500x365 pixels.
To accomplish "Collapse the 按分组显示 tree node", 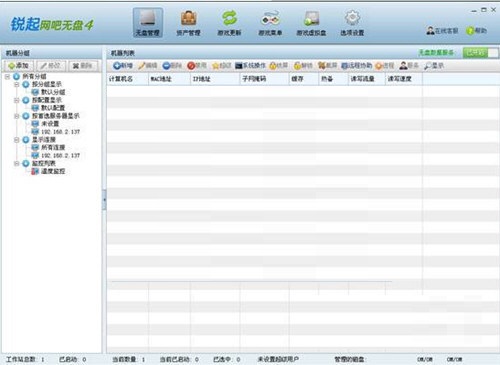I will point(16,84).
